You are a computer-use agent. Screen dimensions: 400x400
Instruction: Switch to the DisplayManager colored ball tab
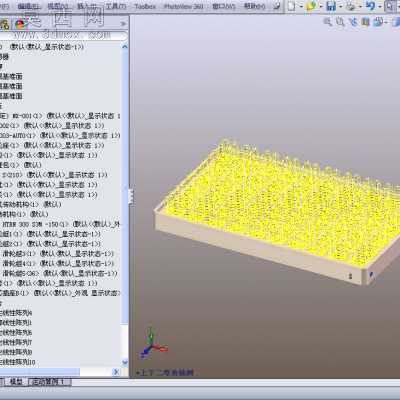[x=20, y=24]
